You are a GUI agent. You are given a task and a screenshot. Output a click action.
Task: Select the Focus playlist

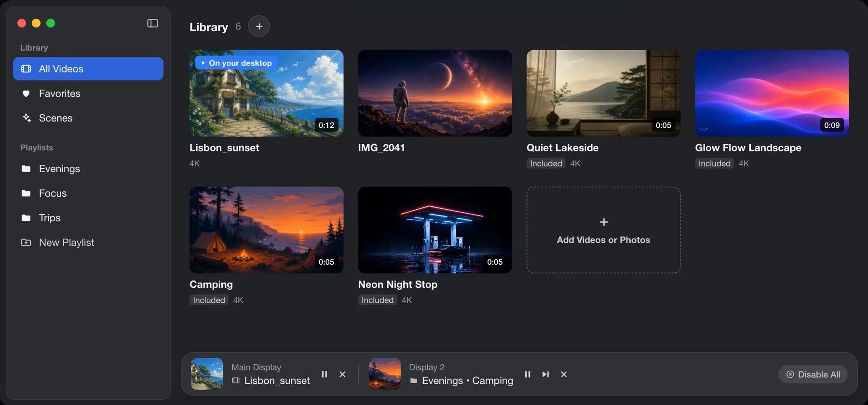[88, 193]
